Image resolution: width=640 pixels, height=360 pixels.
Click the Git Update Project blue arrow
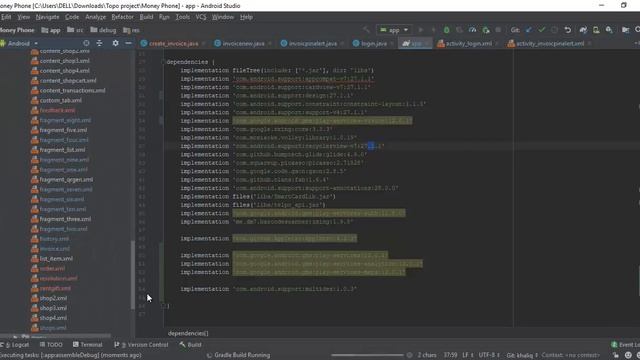click(529, 30)
